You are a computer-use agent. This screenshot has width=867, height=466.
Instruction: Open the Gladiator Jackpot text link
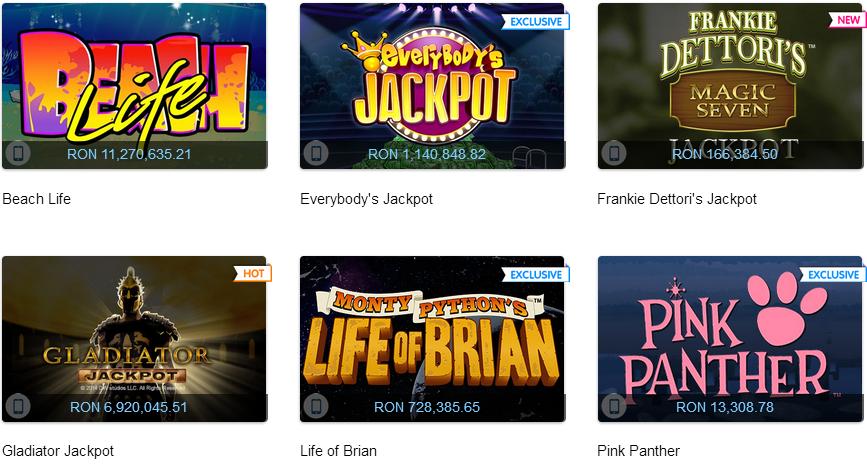pos(58,451)
